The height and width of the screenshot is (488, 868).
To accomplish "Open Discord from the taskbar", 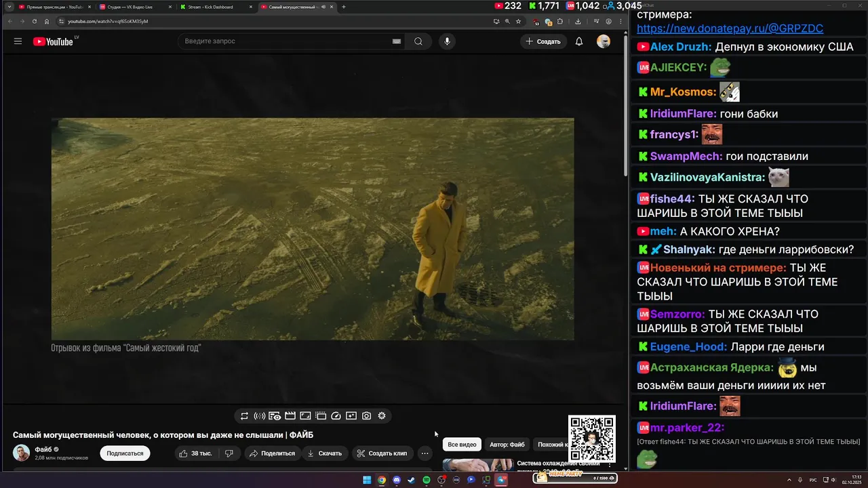I will (397, 480).
